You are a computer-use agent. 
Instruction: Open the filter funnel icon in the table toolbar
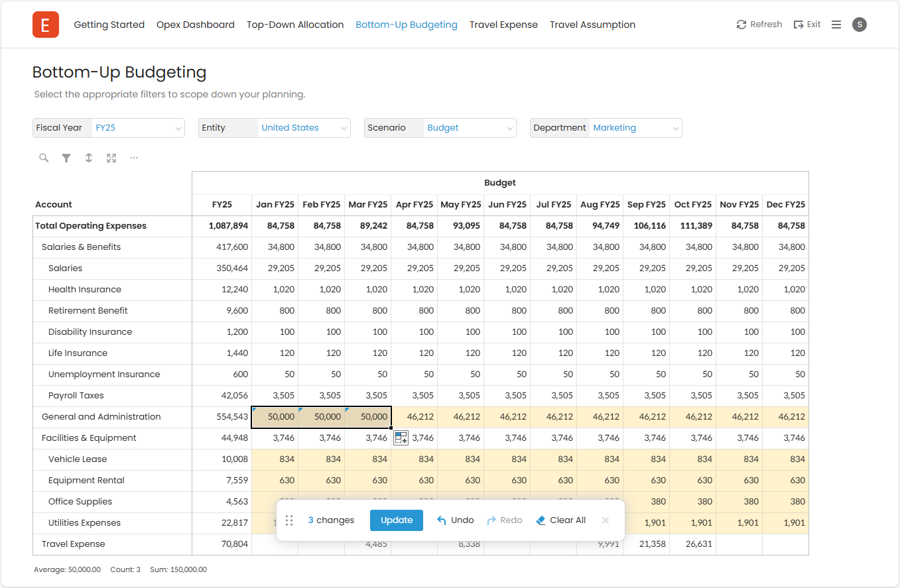coord(66,158)
